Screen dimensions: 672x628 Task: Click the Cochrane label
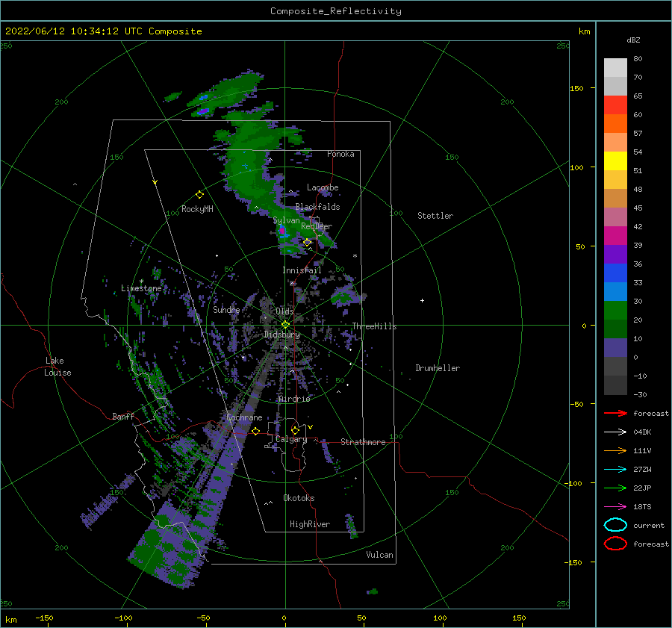point(244,417)
